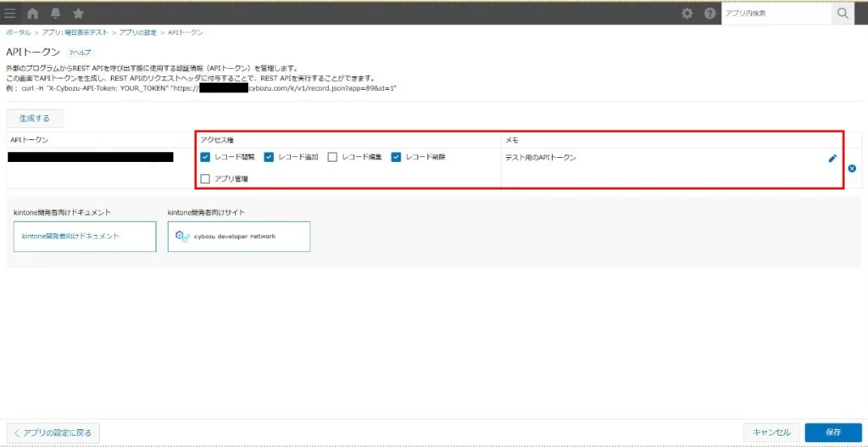The width and height of the screenshot is (868, 447).
Task: Enable the レコード編集 checkbox
Action: [x=332, y=157]
